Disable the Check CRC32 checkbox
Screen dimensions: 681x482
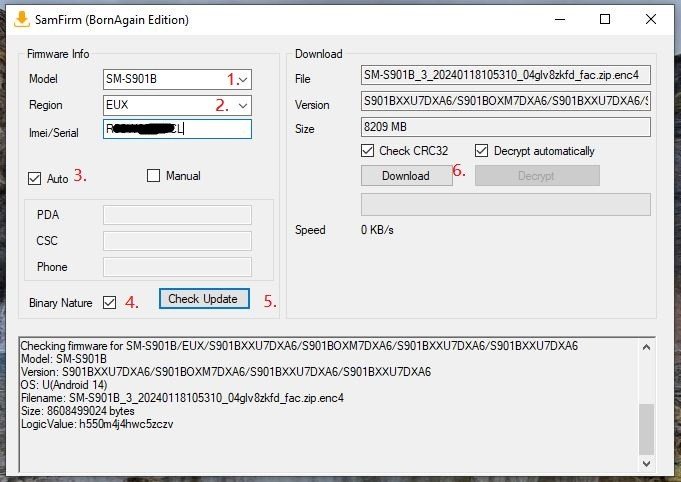click(x=368, y=151)
